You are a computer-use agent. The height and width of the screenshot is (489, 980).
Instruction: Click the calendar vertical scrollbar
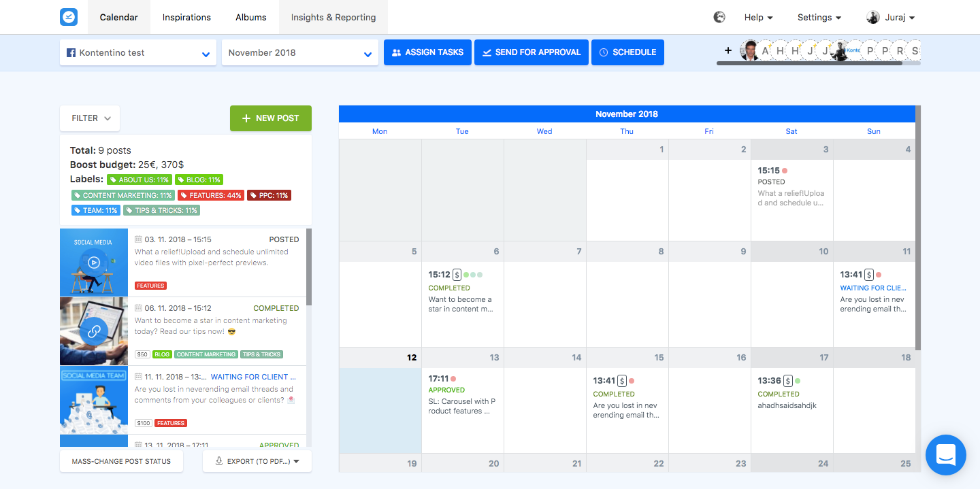click(x=918, y=228)
